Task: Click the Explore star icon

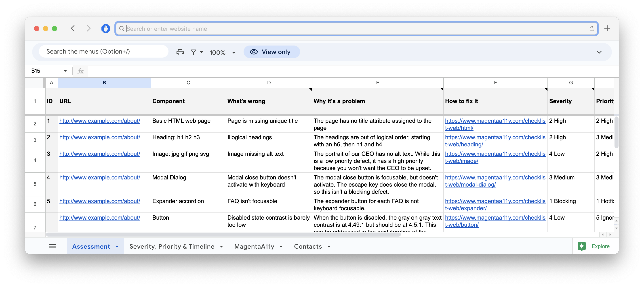Action: coord(581,246)
